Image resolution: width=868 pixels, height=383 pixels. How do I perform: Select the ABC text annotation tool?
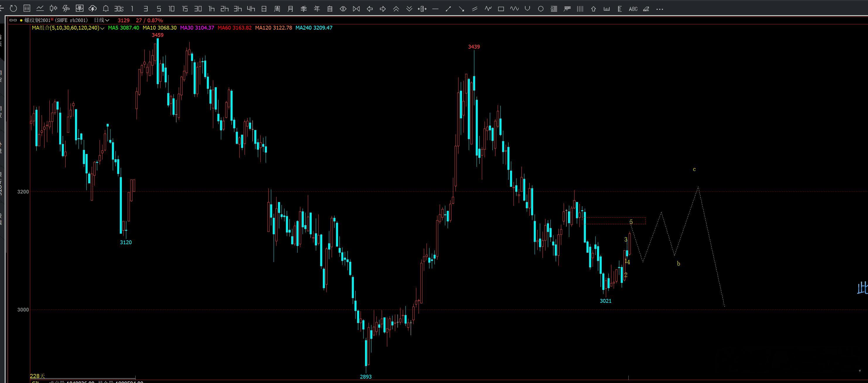pyautogui.click(x=633, y=9)
